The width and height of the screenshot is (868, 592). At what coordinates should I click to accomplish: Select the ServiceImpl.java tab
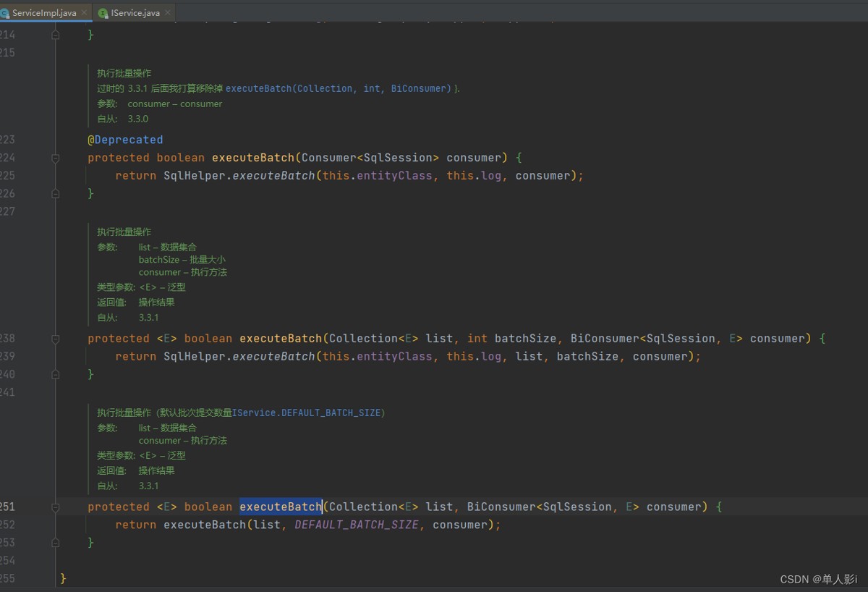43,13
